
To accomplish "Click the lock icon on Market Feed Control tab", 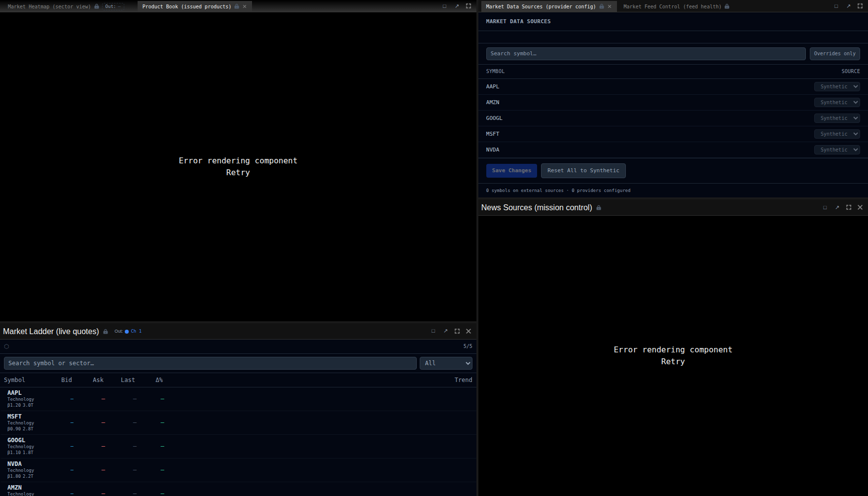I will pyautogui.click(x=727, y=6).
